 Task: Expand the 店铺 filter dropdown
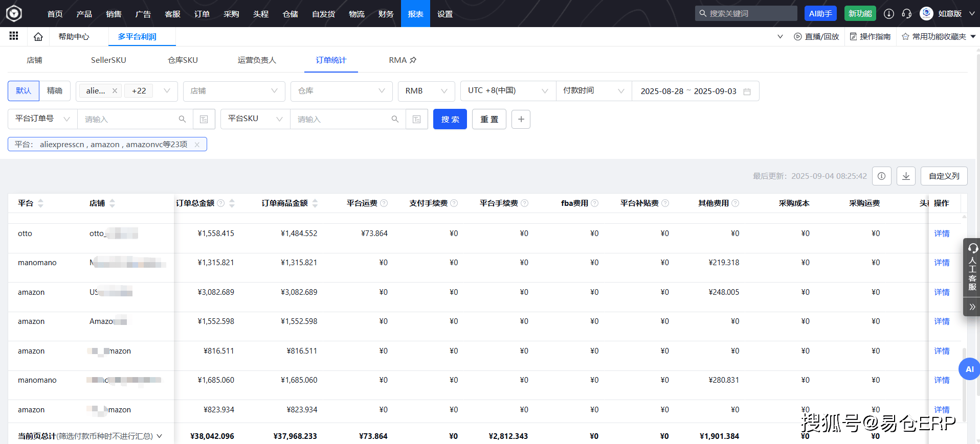click(x=234, y=91)
